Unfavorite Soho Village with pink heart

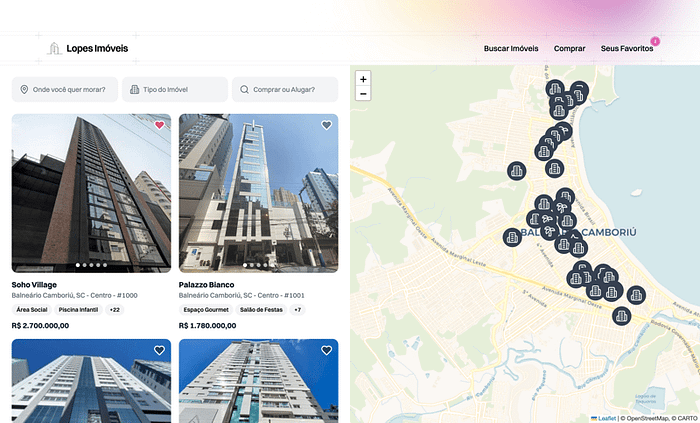tap(159, 125)
